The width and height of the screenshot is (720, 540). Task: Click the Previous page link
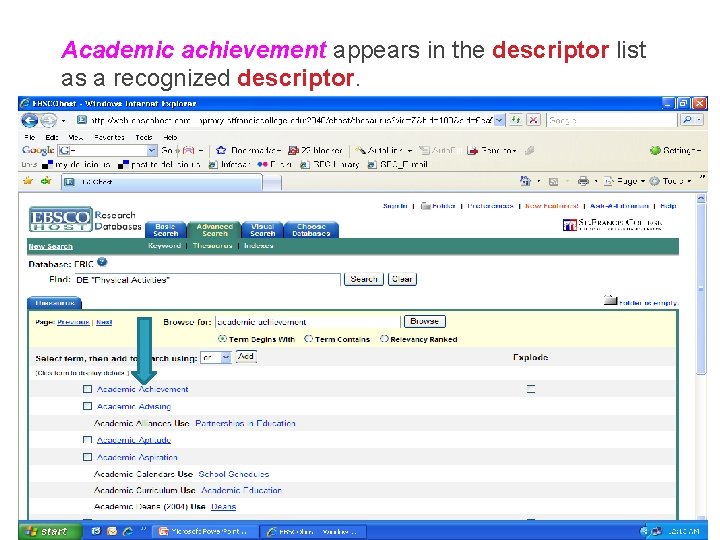(73, 322)
